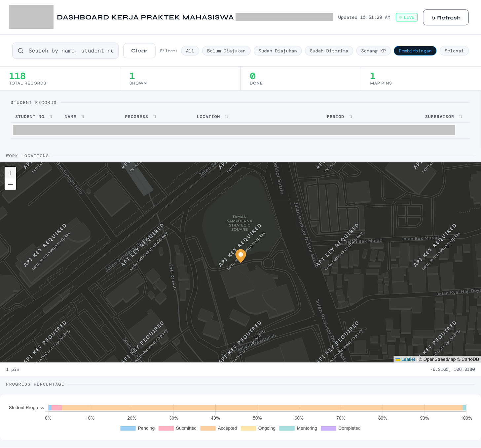Toggle Ongoing legend swatch
This screenshot has width=481, height=448.
point(248,428)
